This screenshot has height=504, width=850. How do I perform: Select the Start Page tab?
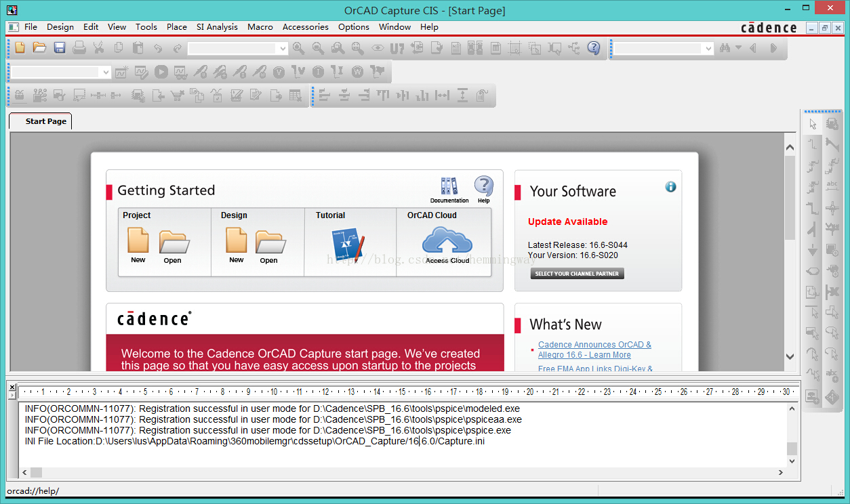41,121
